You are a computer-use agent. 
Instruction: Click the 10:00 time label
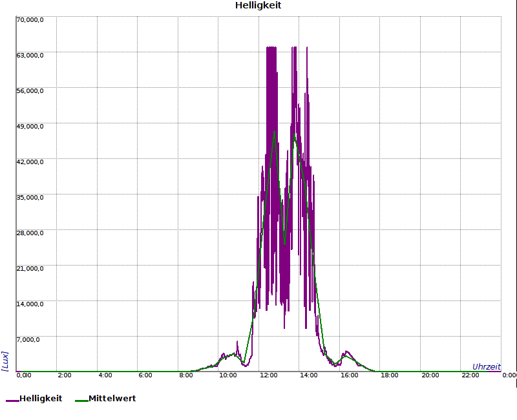(228, 375)
